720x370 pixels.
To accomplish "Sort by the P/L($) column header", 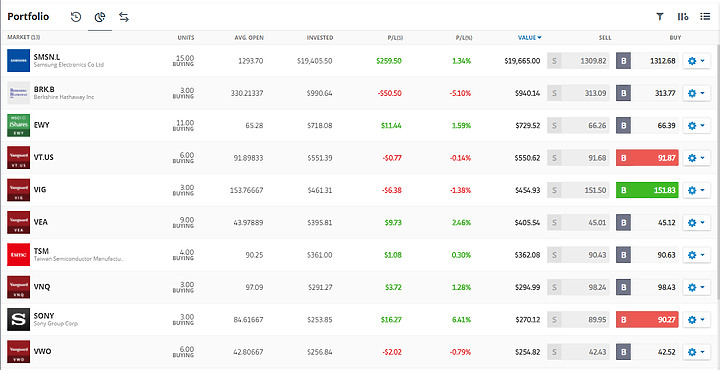I will point(395,38).
